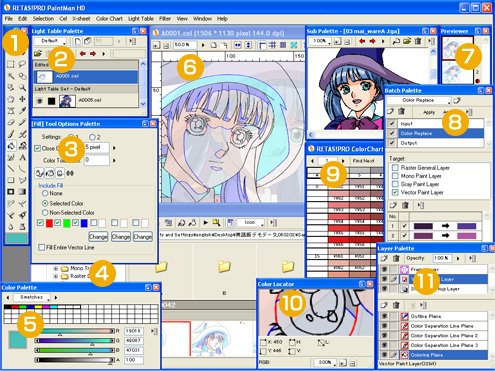The height and width of the screenshot is (371, 495).
Task: Click left red arrow in Light Table Palette
Action: pos(83,53)
